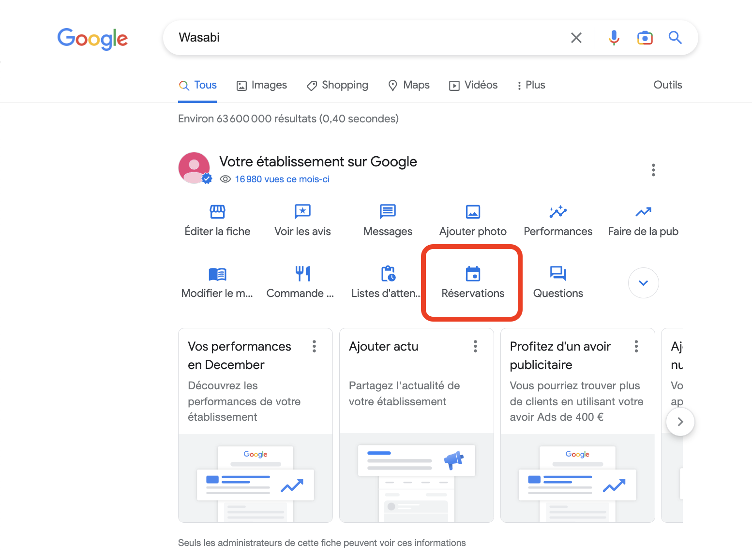The width and height of the screenshot is (752, 560).
Task: Open image search with camera icon
Action: coord(645,38)
